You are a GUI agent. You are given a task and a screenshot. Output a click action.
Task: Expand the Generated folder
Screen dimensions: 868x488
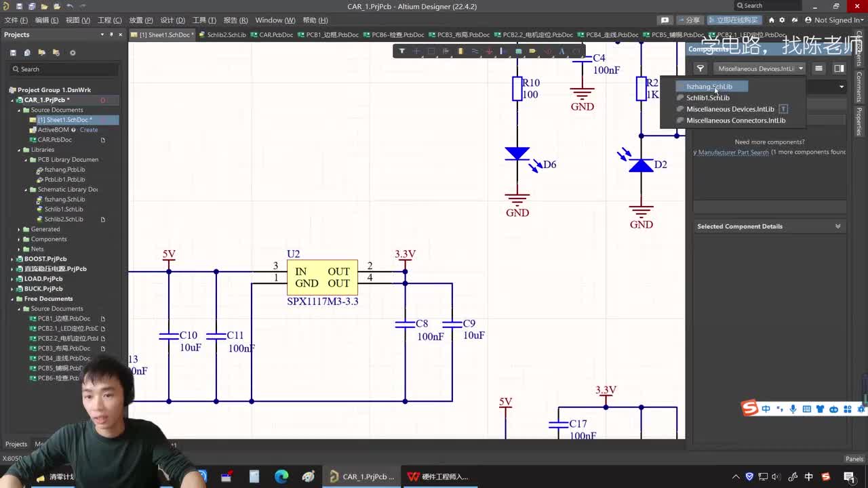point(19,229)
